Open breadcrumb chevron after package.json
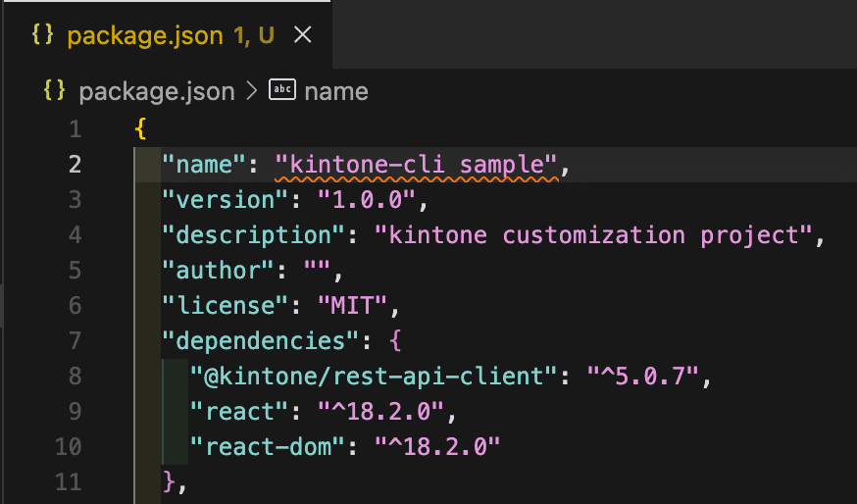The width and height of the screenshot is (857, 504). pyautogui.click(x=251, y=91)
